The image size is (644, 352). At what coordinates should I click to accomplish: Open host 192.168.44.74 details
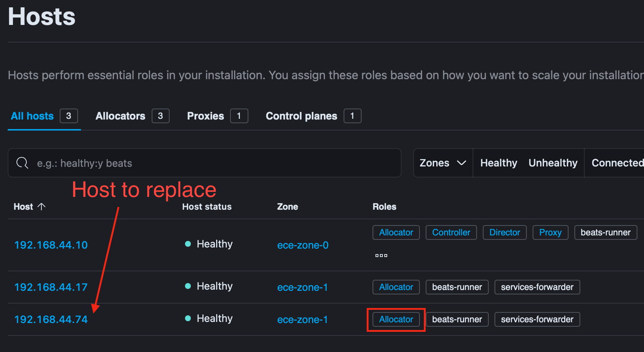pos(51,319)
